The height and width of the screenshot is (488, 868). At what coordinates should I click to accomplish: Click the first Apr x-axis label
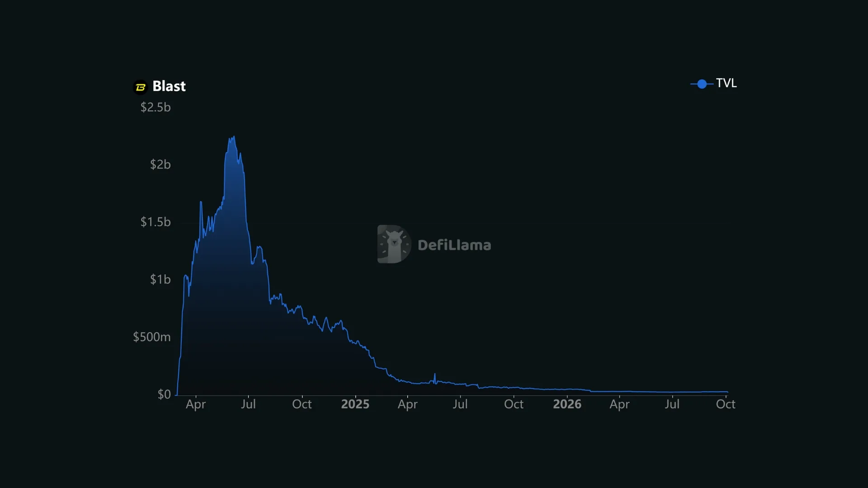point(196,404)
